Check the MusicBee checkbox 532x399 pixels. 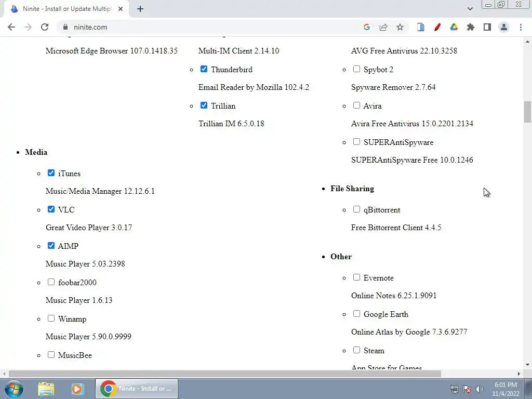51,354
